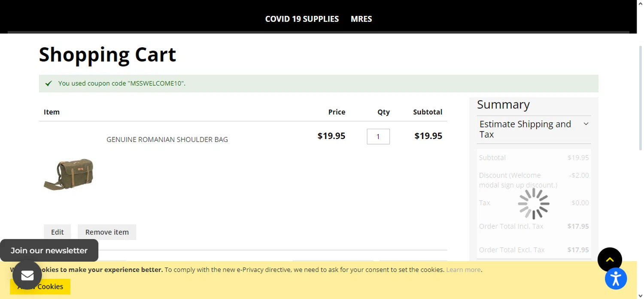Viewport: 644px width, 299px height.
Task: Follow the Learn more cookie link
Action: [x=463, y=270]
